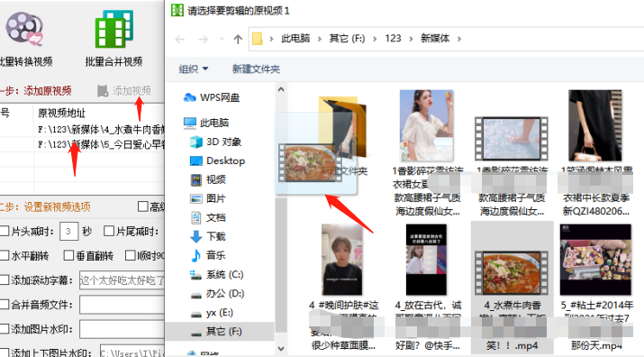Select 此电脑 in the navigation pane
The width and height of the screenshot is (644, 357).
tap(206, 123)
